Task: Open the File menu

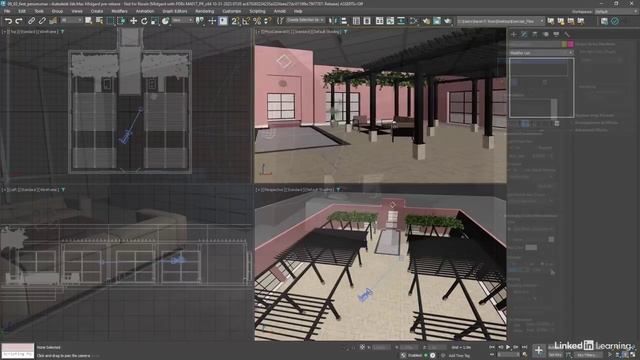Action: [7, 11]
